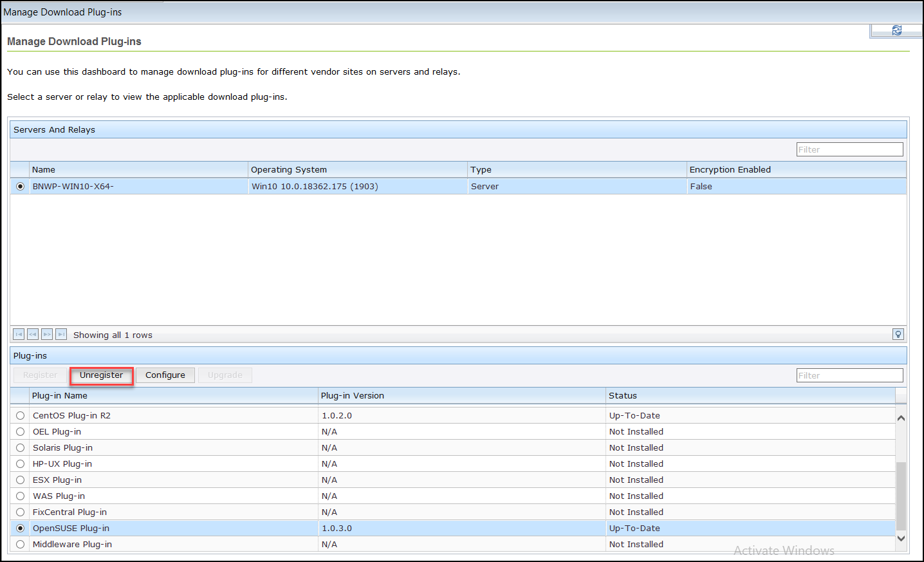Click the Unregister button

[x=101, y=375]
